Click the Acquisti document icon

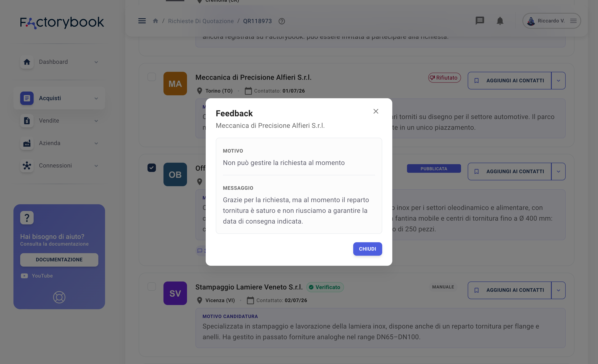27,98
